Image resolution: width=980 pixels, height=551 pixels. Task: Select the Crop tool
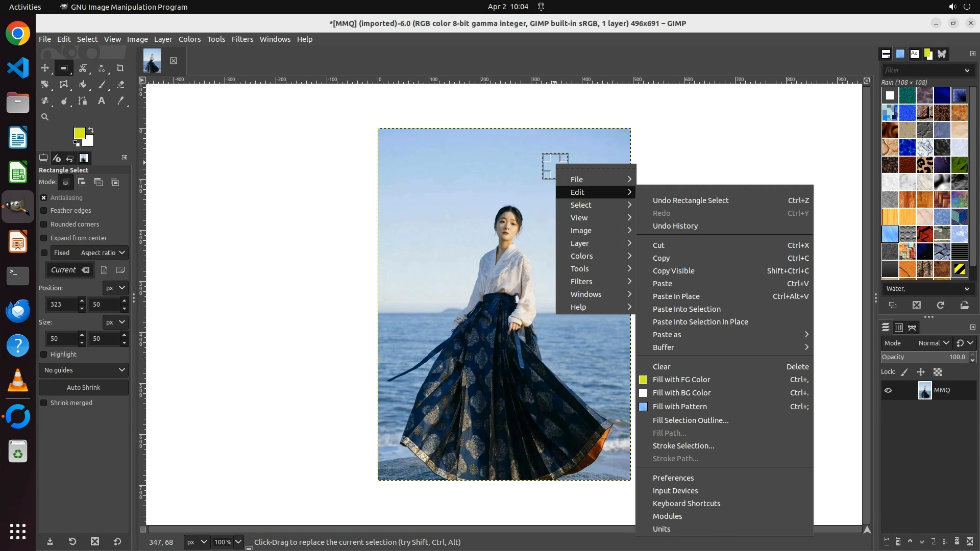pyautogui.click(x=120, y=68)
